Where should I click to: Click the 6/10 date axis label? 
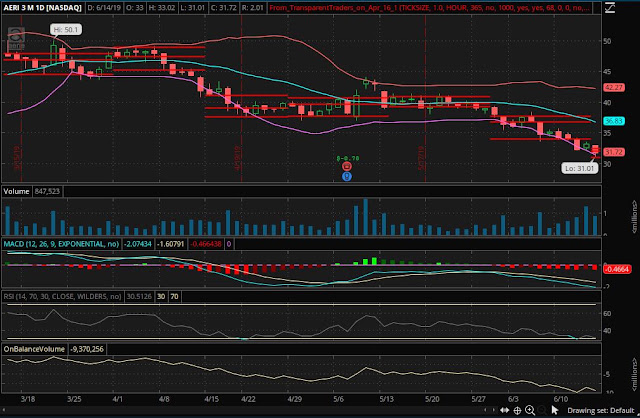[561, 399]
